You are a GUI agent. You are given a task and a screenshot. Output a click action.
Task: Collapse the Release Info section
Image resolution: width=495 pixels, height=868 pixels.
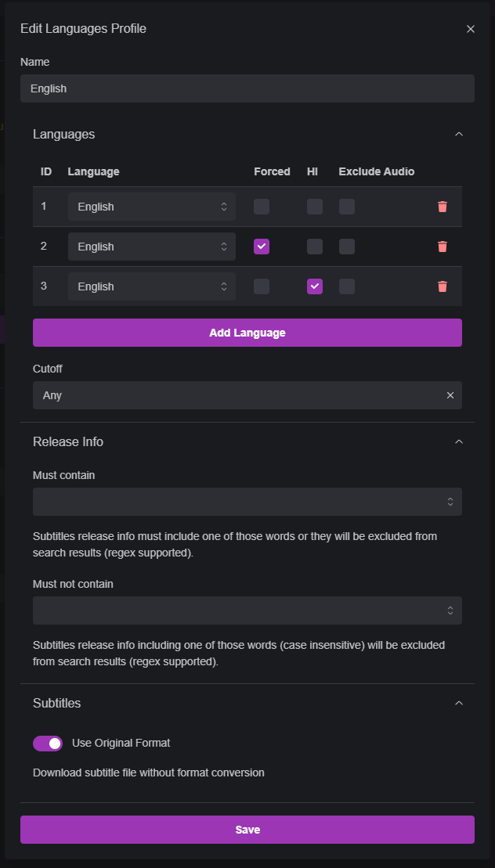459,441
